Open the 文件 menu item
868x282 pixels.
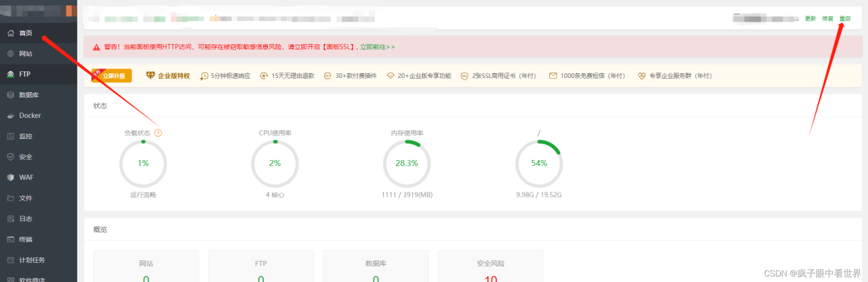[39, 198]
